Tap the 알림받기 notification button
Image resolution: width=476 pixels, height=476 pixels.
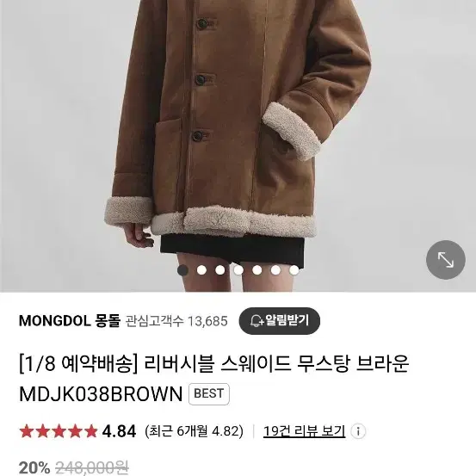point(279,321)
